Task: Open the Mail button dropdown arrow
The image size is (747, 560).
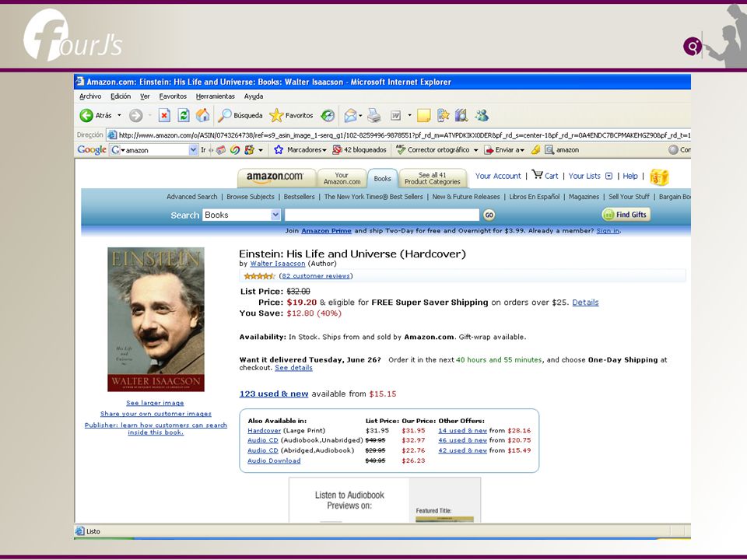Action: click(x=360, y=115)
